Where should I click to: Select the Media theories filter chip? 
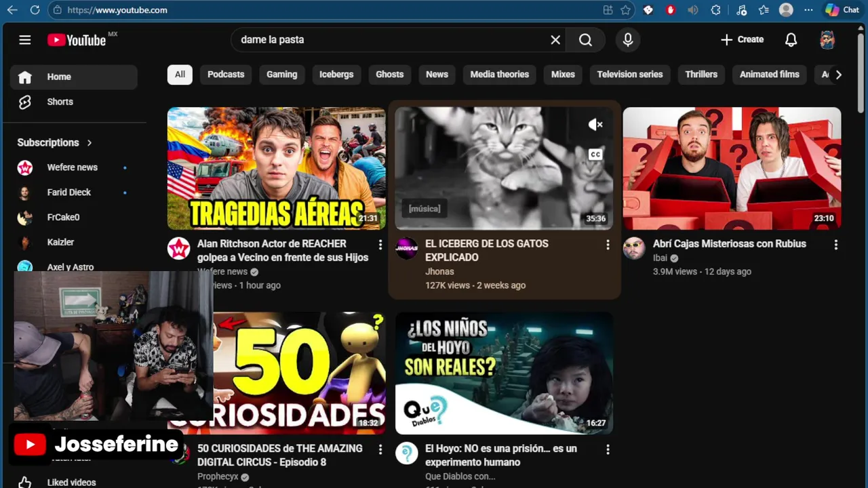pos(500,75)
